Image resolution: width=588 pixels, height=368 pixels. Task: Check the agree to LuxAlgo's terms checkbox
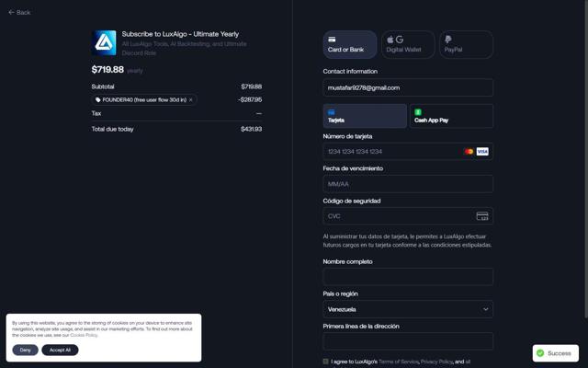coord(325,362)
